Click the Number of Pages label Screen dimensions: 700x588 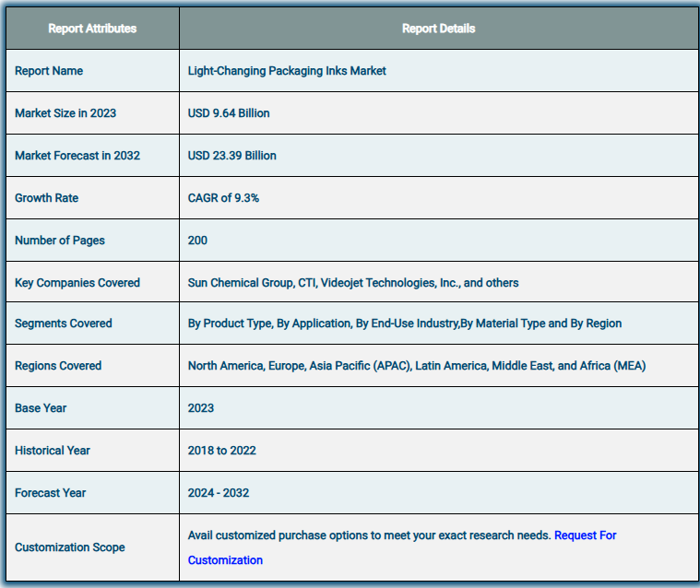click(x=60, y=241)
